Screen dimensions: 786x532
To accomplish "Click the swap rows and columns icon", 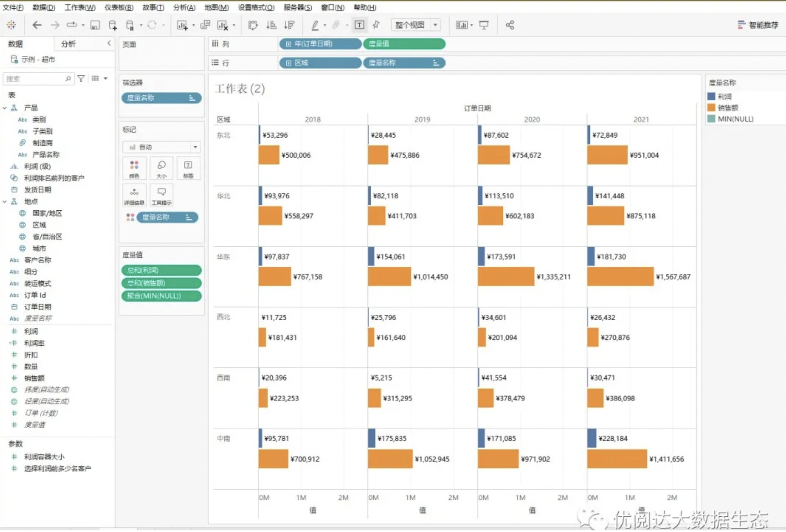I will coord(253,25).
